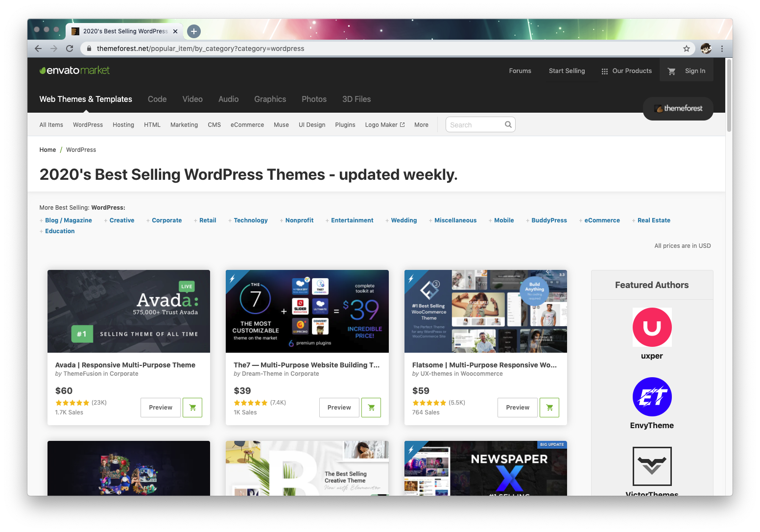Open the Avada theme thumbnail

[x=129, y=311]
